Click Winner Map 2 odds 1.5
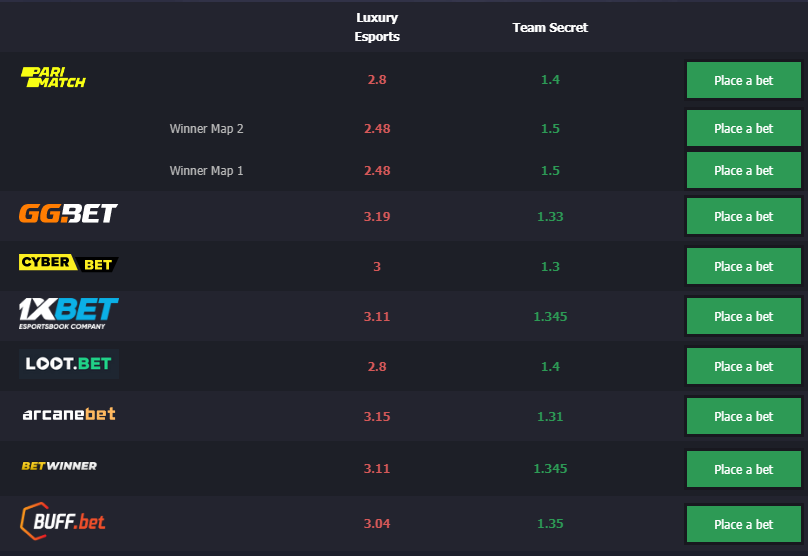The width and height of the screenshot is (808, 556). click(x=550, y=128)
